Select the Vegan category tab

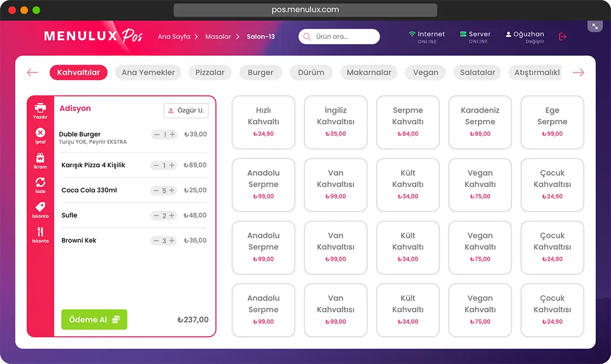coord(425,72)
